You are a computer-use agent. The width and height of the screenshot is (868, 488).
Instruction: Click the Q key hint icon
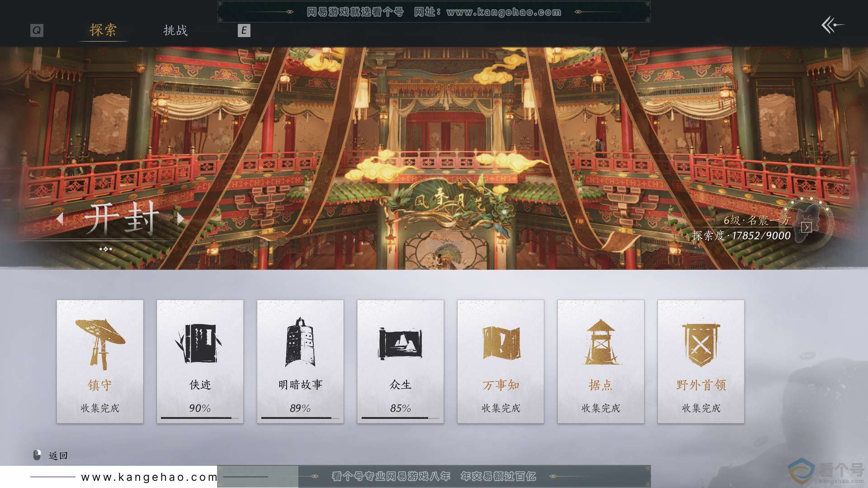point(37,30)
